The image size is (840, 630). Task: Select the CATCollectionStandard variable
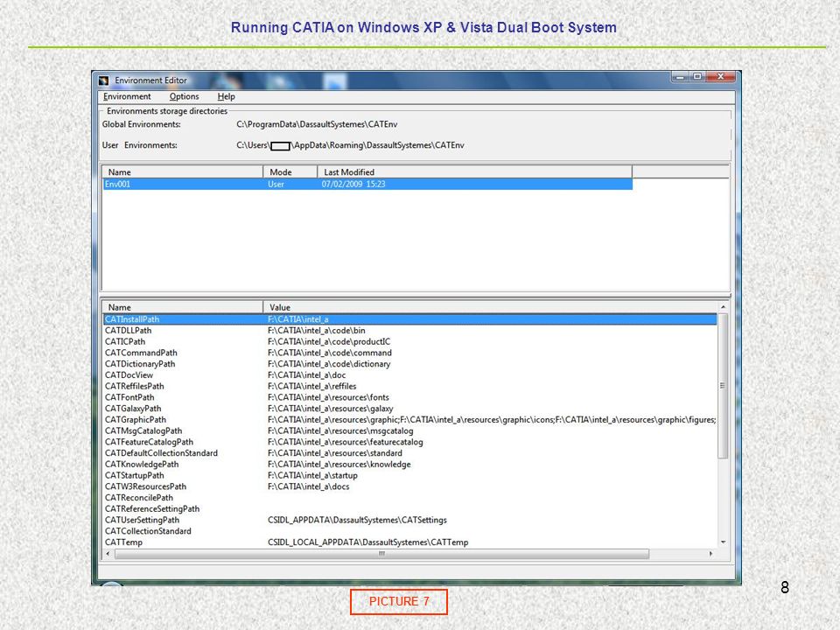148,531
